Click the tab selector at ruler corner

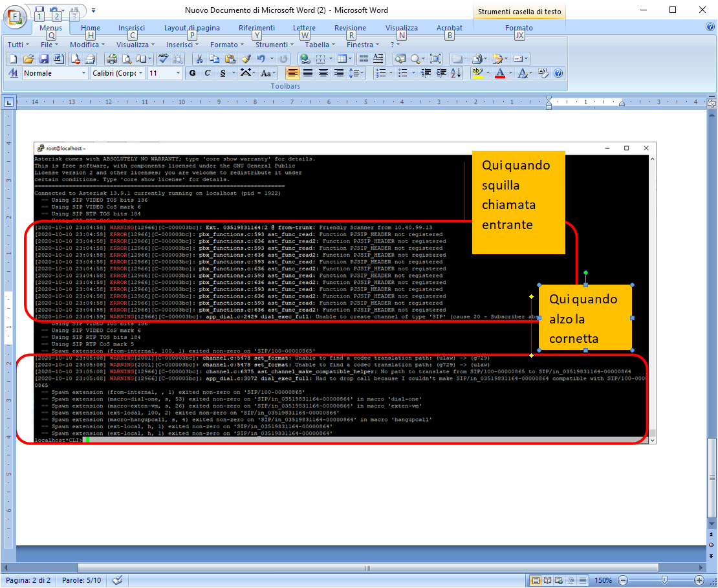tap(8, 102)
